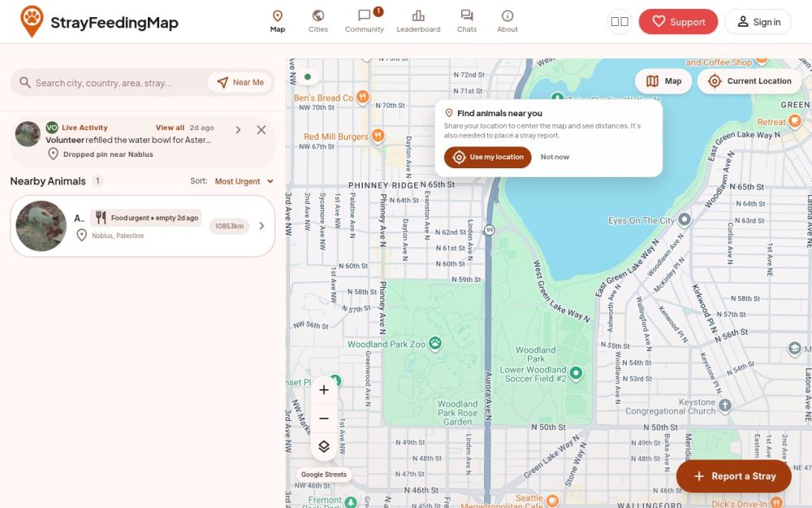
Task: Click View all live activity
Action: 170,128
